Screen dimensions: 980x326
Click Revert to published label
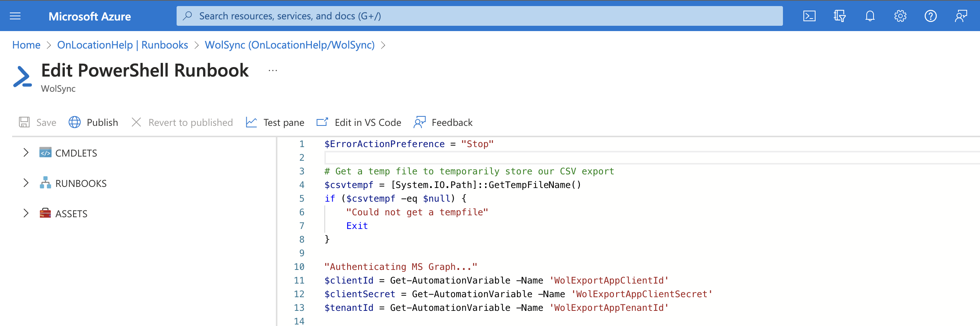click(x=191, y=122)
